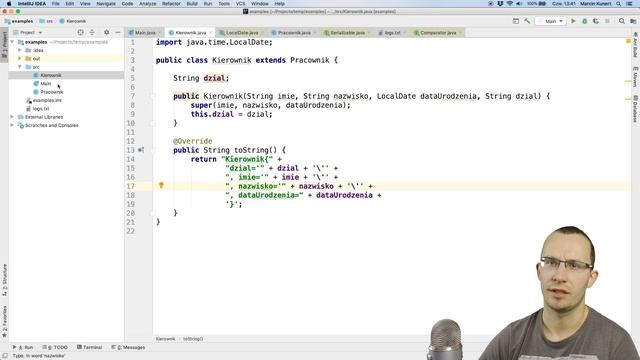Select Pracownik class in project tree

coord(52,92)
